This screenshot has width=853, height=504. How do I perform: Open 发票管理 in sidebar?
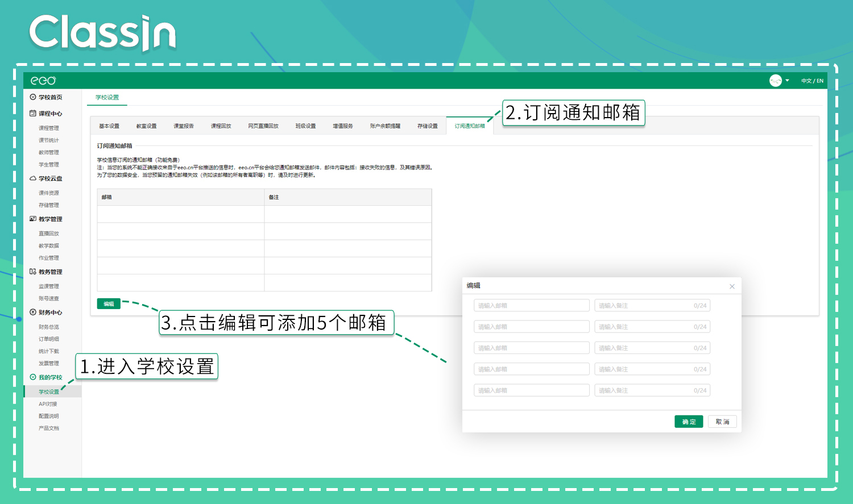(x=49, y=364)
